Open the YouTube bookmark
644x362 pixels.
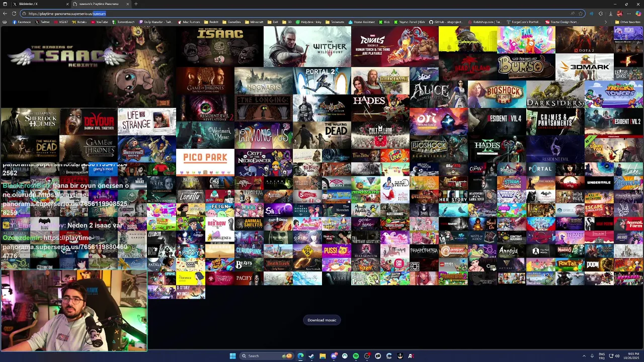click(x=100, y=22)
